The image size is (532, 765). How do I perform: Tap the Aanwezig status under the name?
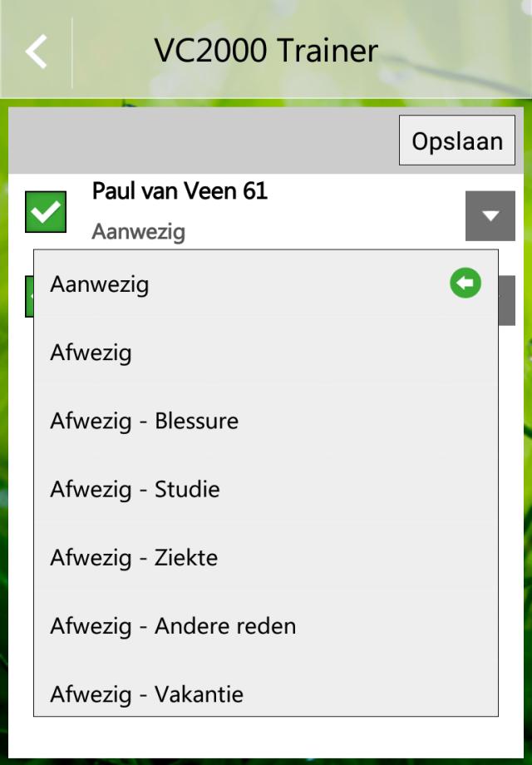tap(138, 231)
